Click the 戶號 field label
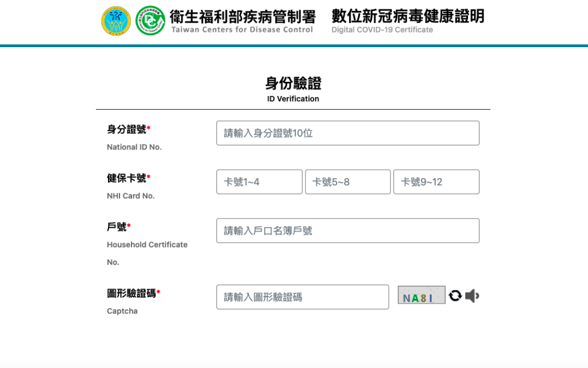The width and height of the screenshot is (588, 368). [x=118, y=227]
